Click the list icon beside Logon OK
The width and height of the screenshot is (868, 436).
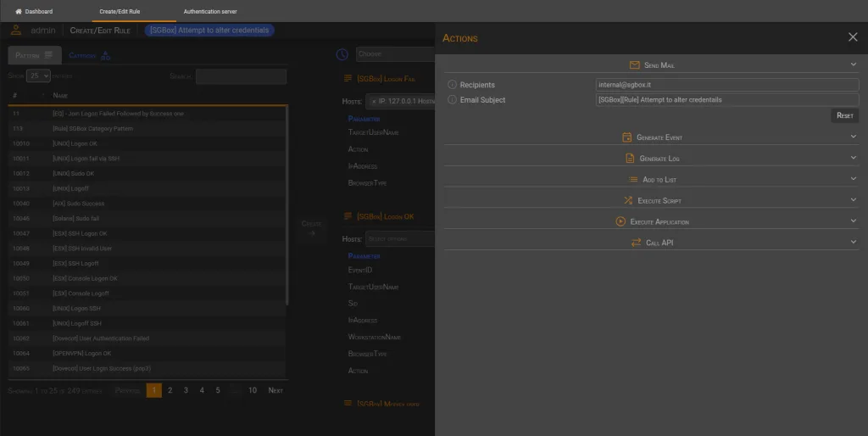point(348,216)
